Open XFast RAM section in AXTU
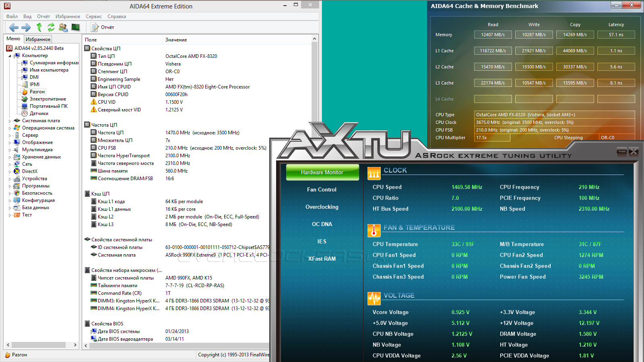This screenshot has height=362, width=644. pos(322,259)
